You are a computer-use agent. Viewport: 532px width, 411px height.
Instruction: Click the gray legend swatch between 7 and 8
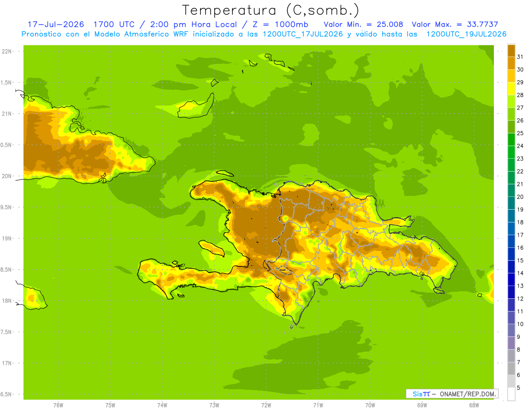(x=511, y=356)
